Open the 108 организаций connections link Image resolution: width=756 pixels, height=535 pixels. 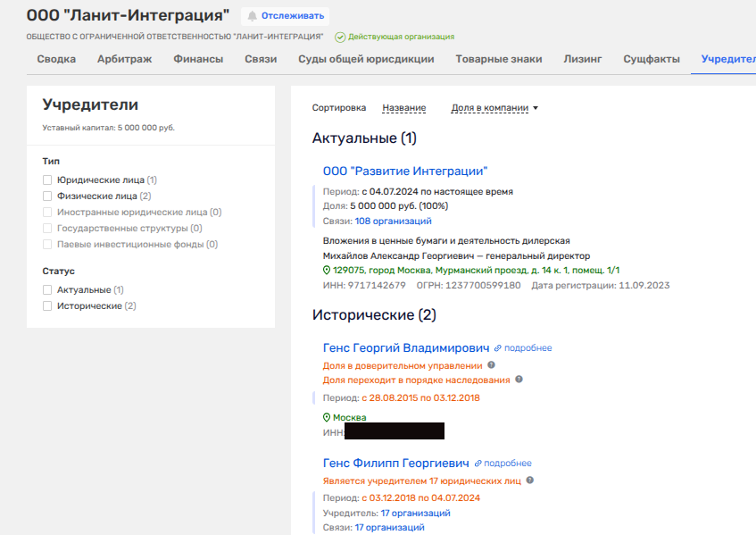click(393, 221)
